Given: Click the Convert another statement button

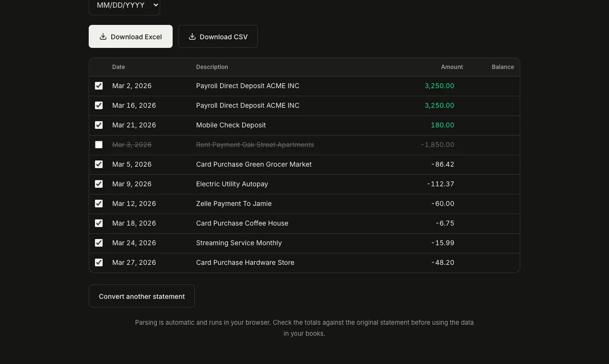Looking at the screenshot, I should [x=141, y=296].
